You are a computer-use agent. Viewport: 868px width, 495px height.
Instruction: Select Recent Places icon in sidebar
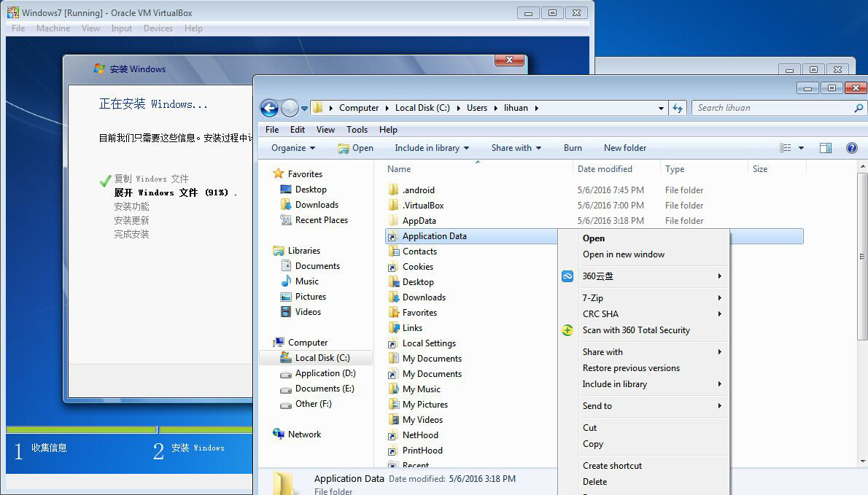tap(286, 220)
